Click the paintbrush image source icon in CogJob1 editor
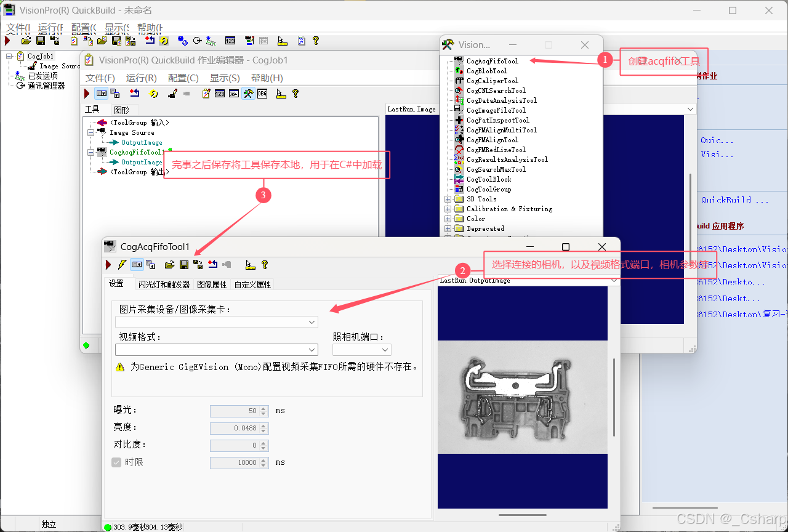This screenshot has width=788, height=532. click(x=173, y=94)
